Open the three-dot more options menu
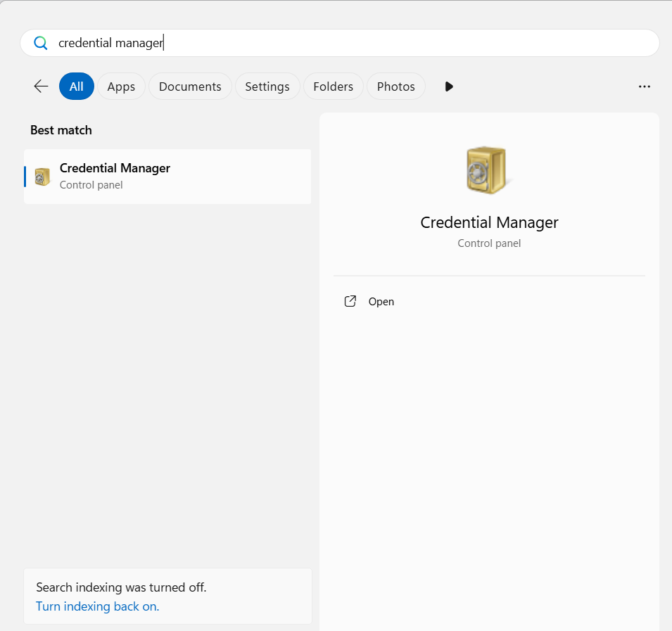 click(644, 87)
